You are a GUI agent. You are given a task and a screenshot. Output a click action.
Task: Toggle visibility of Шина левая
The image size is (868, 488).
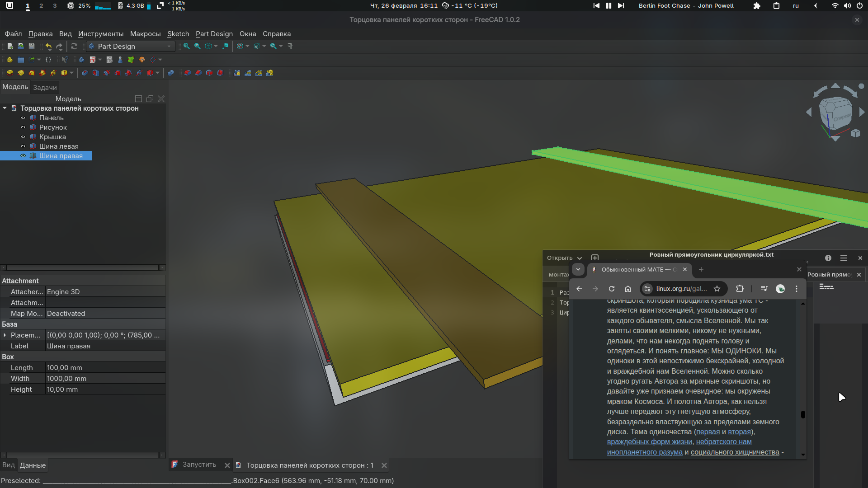(x=23, y=146)
